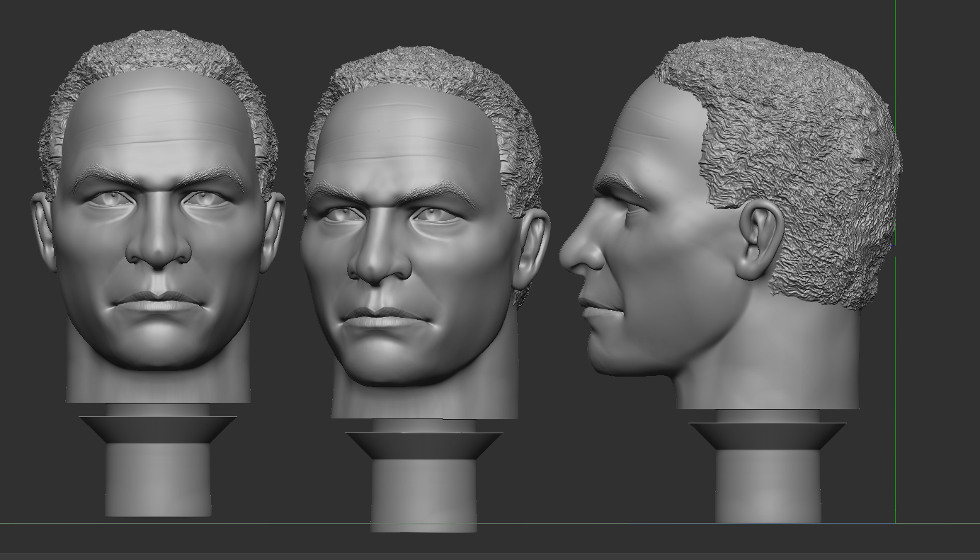The image size is (980, 560).
Task: Click the stand beneath the three-quarter head
Action: tap(424, 476)
